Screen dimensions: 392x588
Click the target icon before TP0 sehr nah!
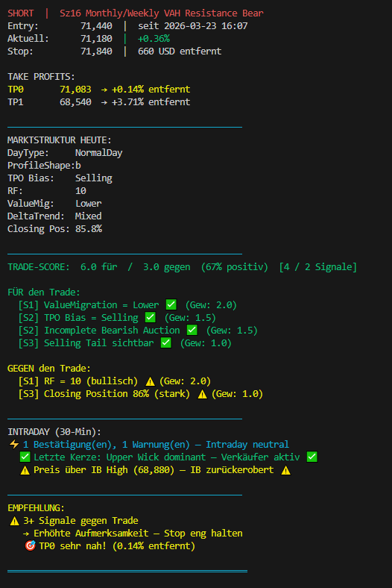click(30, 545)
